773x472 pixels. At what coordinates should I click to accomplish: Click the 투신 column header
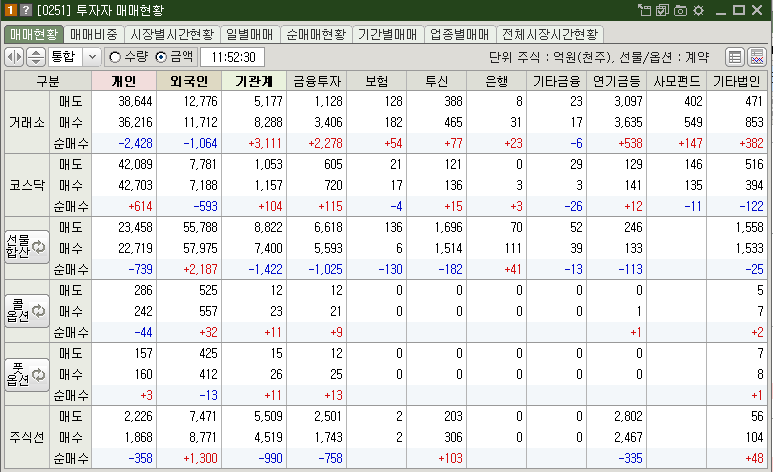[437, 81]
